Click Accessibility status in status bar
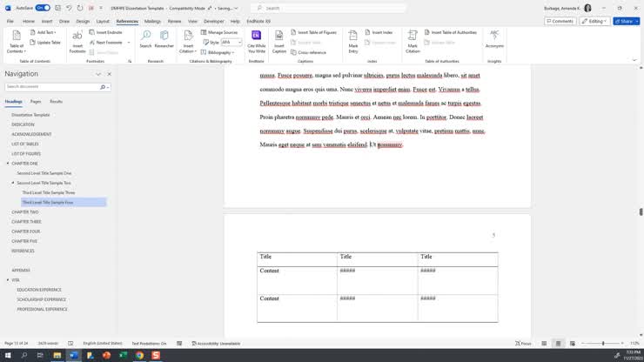 point(216,344)
